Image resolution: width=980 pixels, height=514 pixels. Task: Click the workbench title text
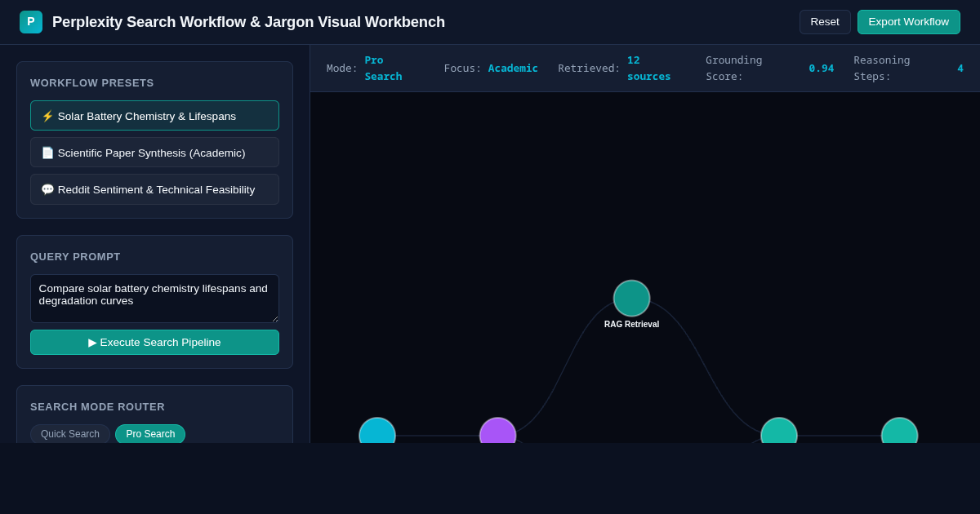click(249, 22)
